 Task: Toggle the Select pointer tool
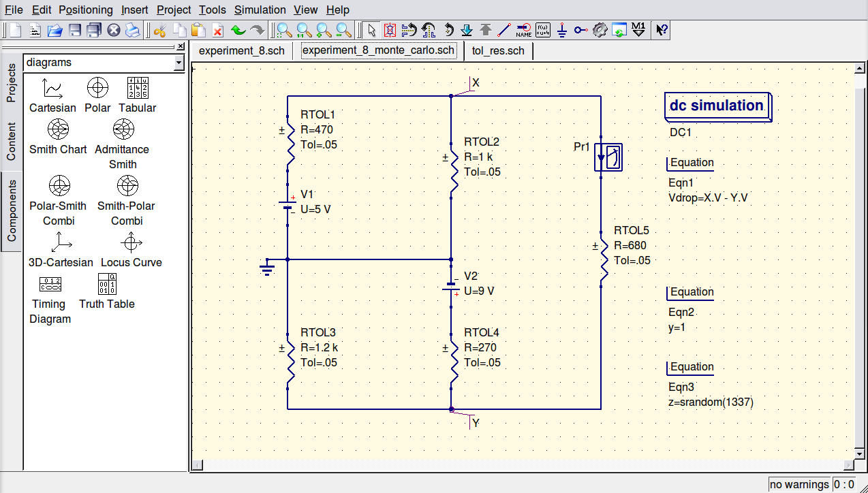(371, 30)
